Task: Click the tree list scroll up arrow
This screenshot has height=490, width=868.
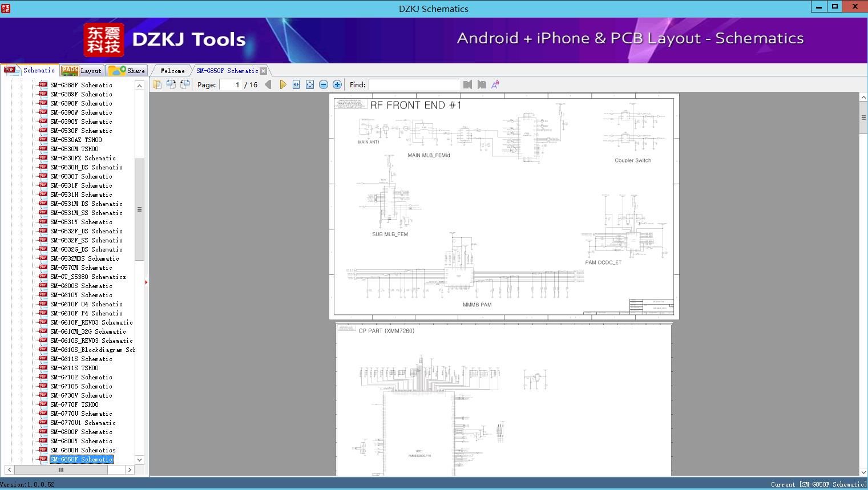Action: click(139, 86)
